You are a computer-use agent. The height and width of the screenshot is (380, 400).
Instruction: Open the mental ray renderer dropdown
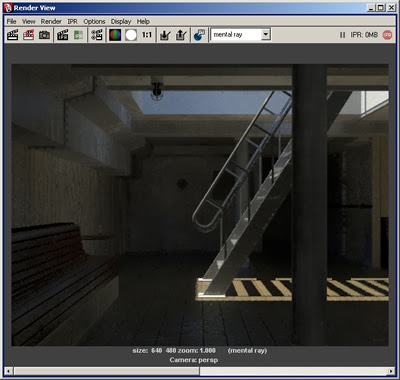coord(240,35)
